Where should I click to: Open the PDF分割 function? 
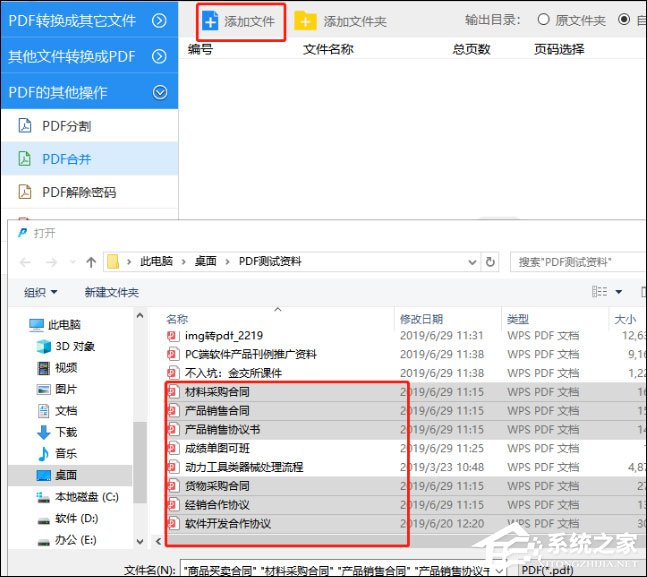tap(90, 125)
